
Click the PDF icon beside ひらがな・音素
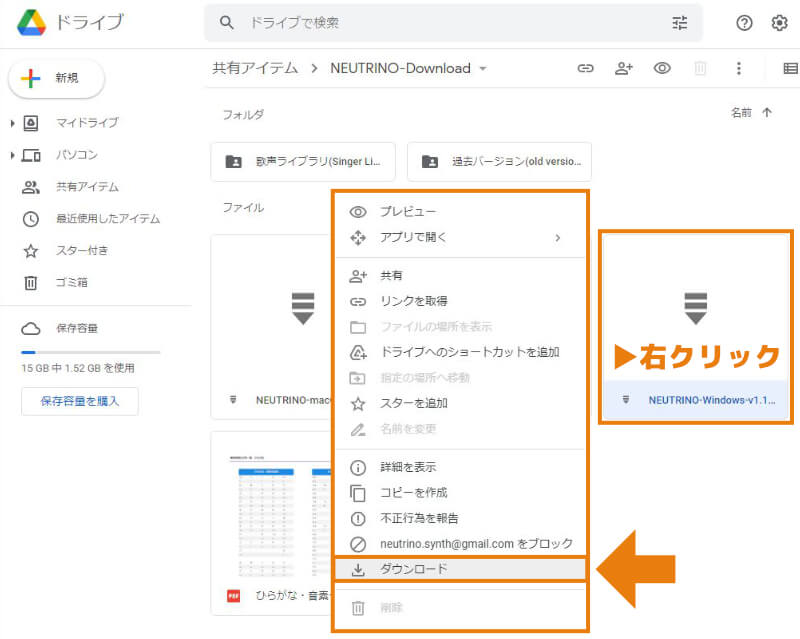click(233, 595)
